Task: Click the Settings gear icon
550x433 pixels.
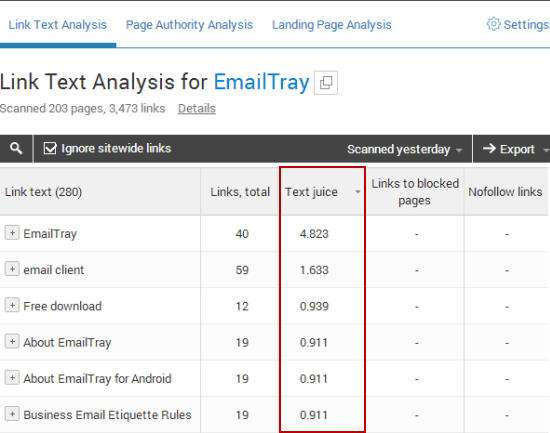Action: pyautogui.click(x=494, y=24)
